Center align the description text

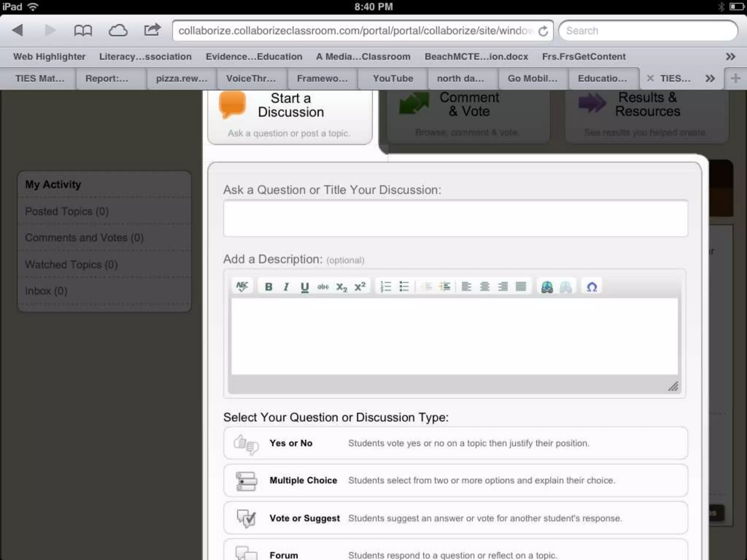[x=484, y=287]
